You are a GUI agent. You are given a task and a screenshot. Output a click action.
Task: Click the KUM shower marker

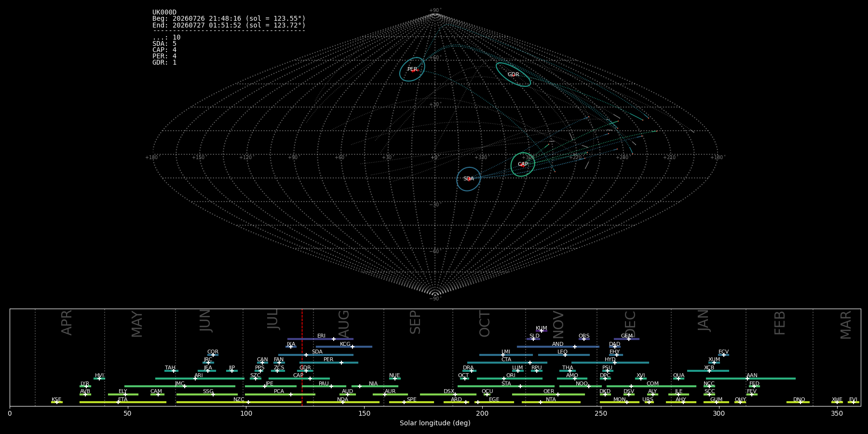[542, 331]
